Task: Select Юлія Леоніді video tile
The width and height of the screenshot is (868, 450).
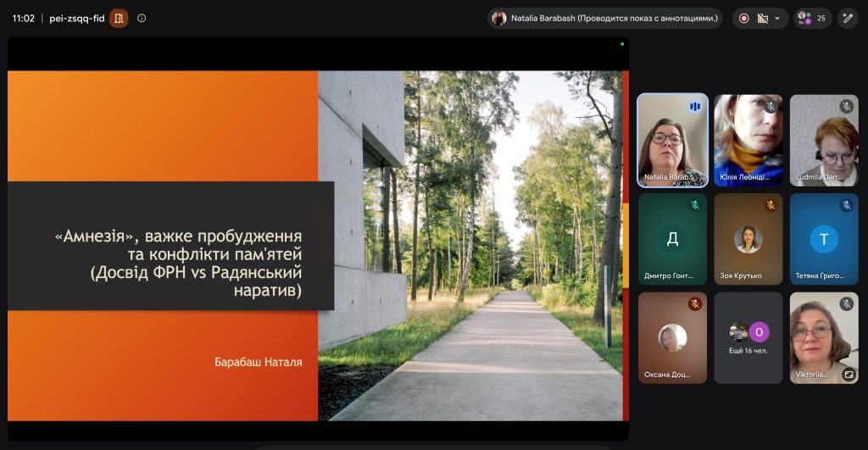Action: click(x=748, y=140)
